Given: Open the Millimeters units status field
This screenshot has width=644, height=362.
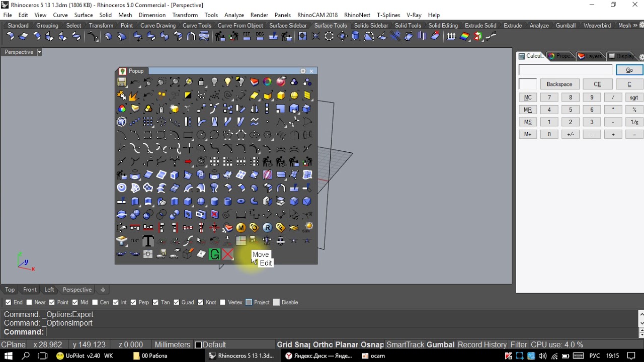Looking at the screenshot, I should pyautogui.click(x=173, y=345).
